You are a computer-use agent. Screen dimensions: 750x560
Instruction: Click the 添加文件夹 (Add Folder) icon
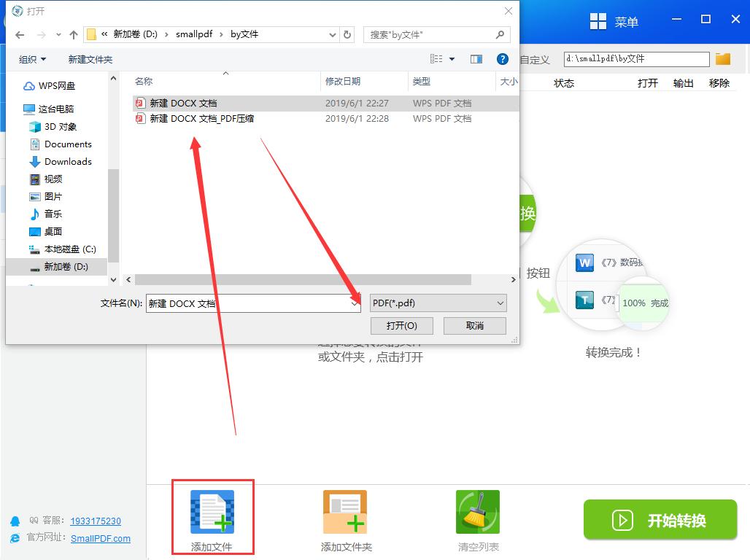tap(344, 511)
